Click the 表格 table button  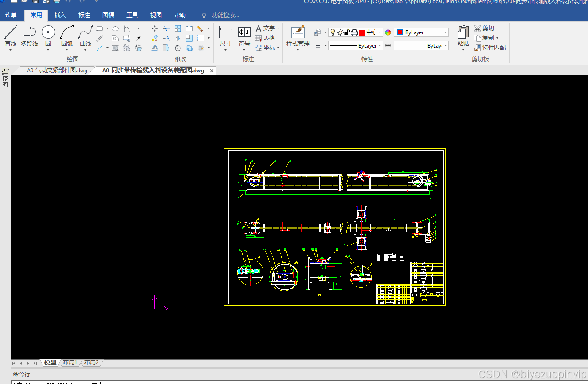[x=265, y=38]
